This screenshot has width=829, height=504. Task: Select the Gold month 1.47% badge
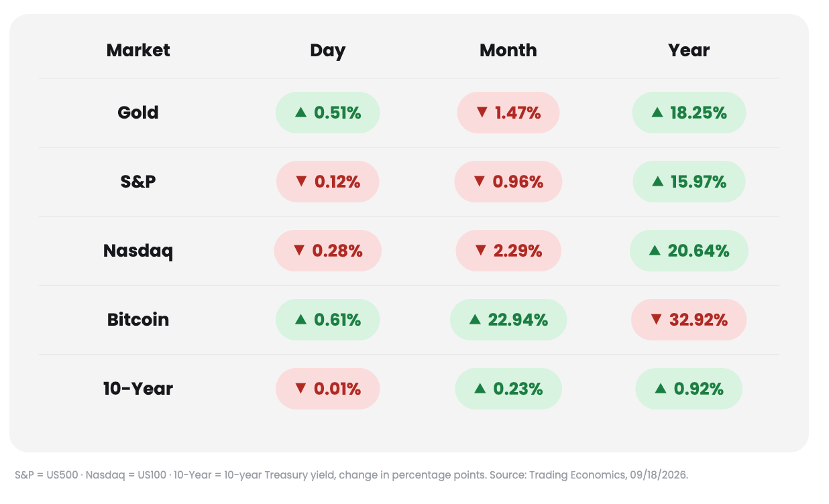click(x=508, y=113)
